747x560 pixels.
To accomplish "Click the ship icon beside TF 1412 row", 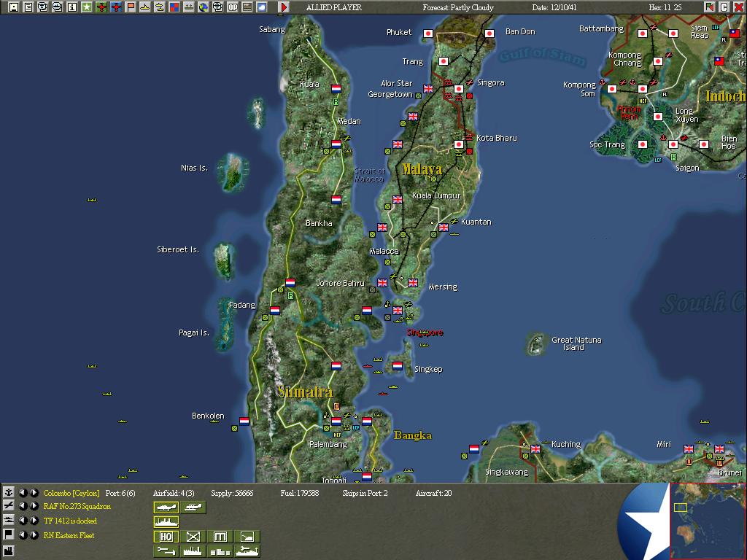I will 9,520.
